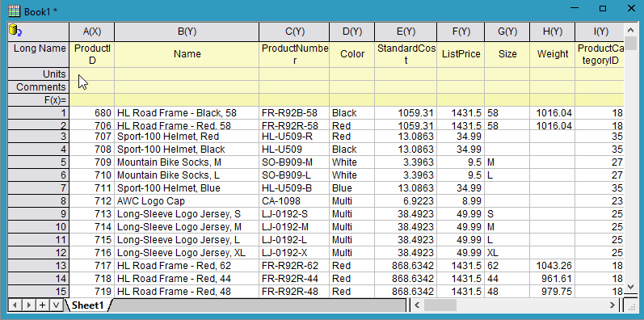644x320 pixels.
Task: Select column C(Y) header
Action: 294,32
